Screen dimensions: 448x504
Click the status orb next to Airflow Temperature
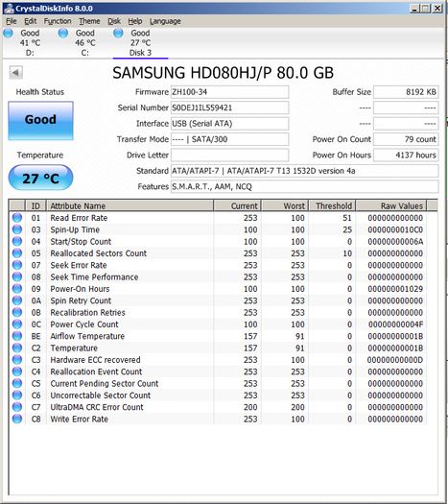17,336
